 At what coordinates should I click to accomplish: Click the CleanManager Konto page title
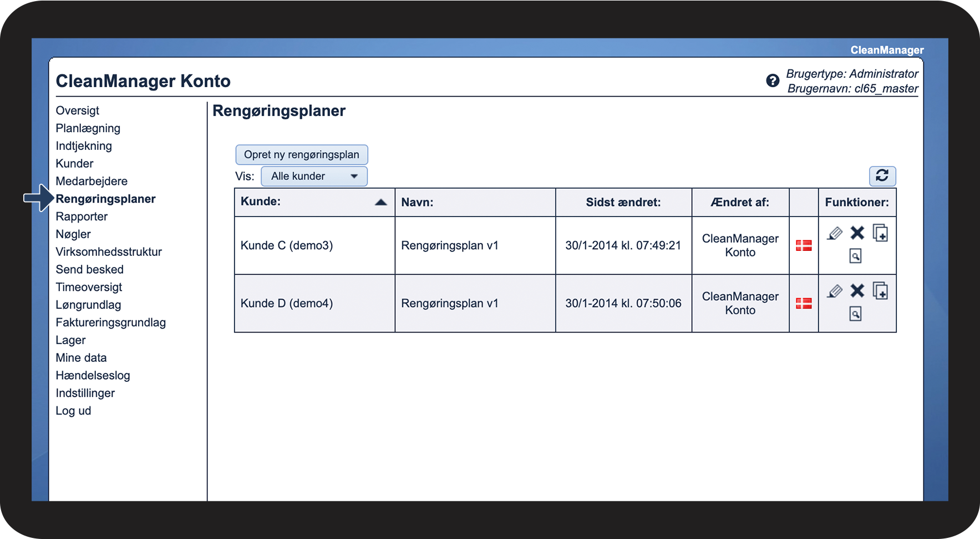[143, 81]
